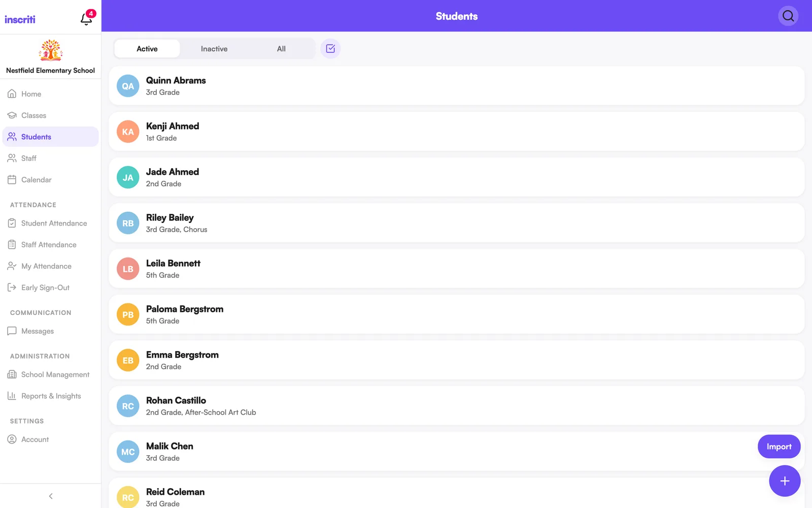Open Rohan Castillo student row
The height and width of the screenshot is (508, 812).
(x=457, y=406)
